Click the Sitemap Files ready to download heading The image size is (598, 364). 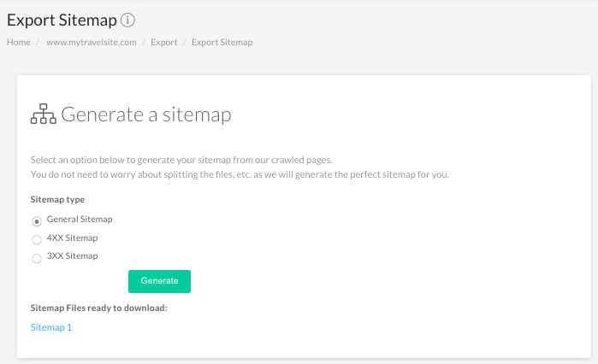click(x=98, y=308)
